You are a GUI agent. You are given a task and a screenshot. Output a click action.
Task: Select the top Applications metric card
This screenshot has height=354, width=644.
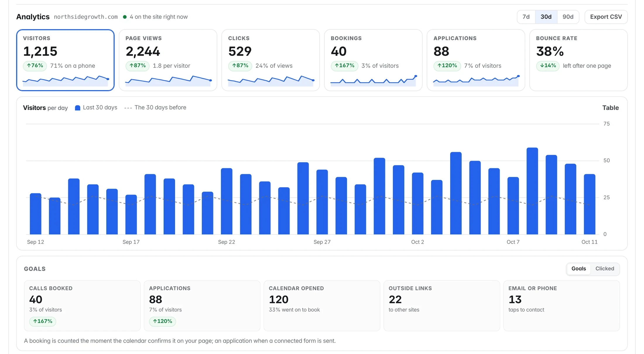[476, 60]
